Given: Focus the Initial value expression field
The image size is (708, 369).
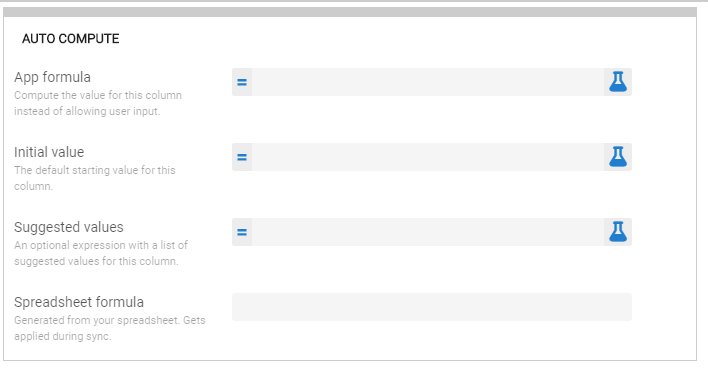Looking at the screenshot, I should [x=428, y=157].
